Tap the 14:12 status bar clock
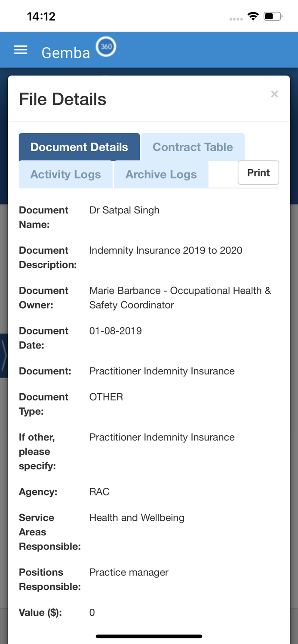 (41, 16)
